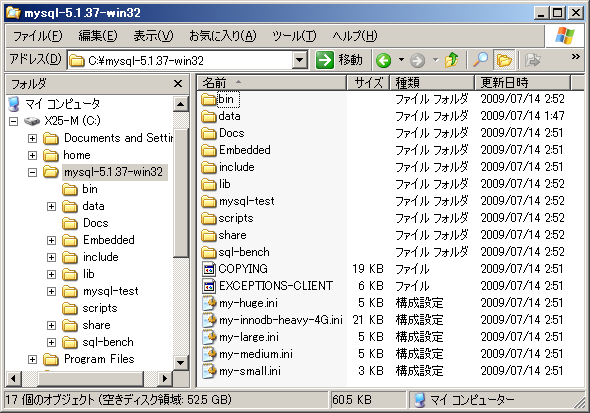Select share folder icon in file list
The image size is (590, 413).
(208, 235)
